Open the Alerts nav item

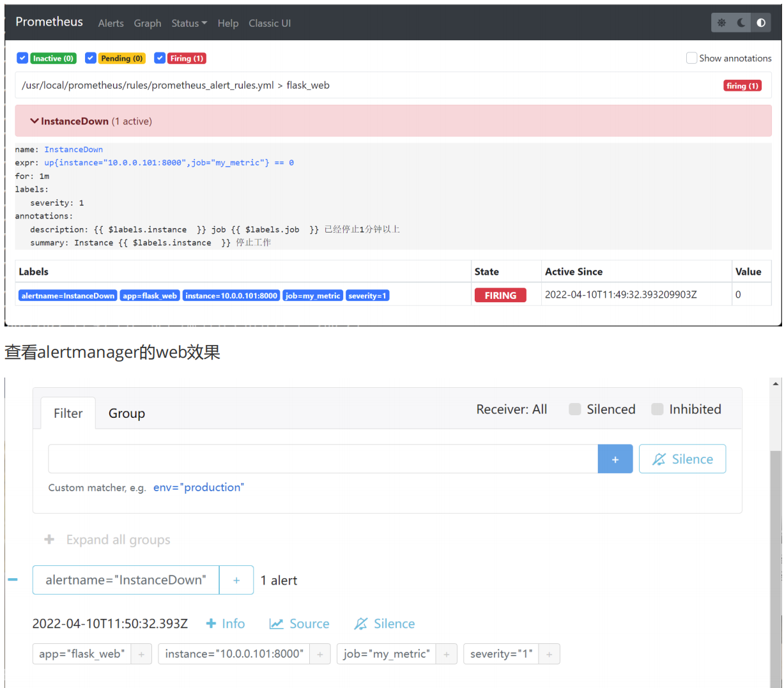(x=111, y=23)
